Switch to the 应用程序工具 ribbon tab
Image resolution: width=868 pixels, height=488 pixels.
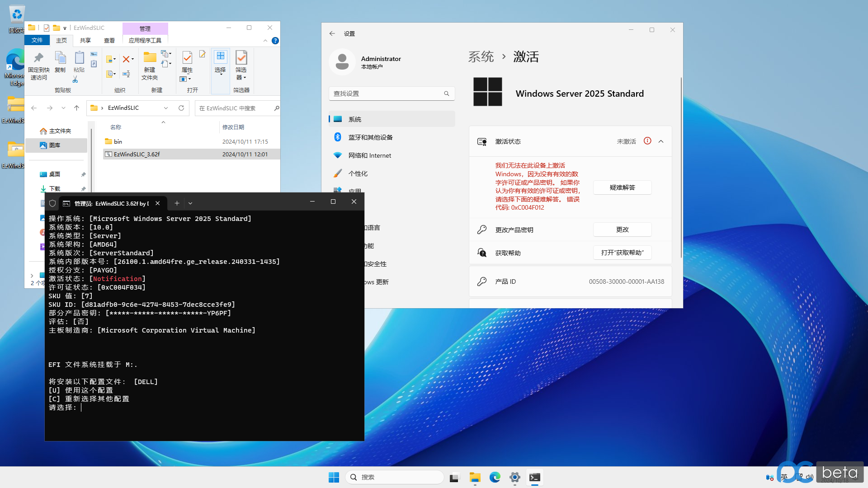click(x=145, y=41)
